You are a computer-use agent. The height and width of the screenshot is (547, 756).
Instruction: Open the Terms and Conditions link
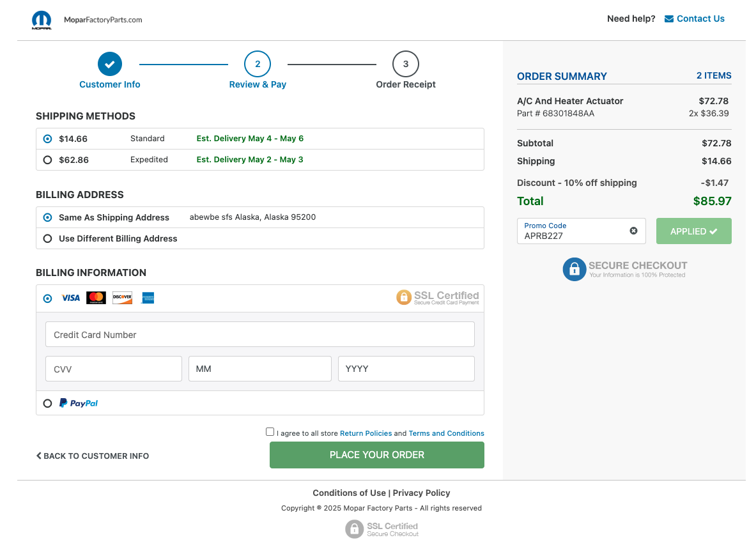click(446, 433)
